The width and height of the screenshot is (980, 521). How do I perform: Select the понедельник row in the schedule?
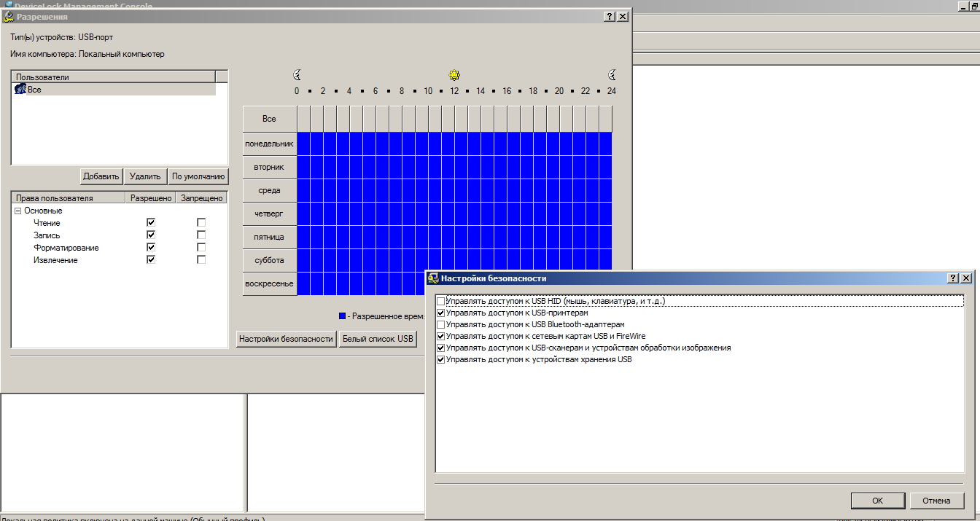269,144
